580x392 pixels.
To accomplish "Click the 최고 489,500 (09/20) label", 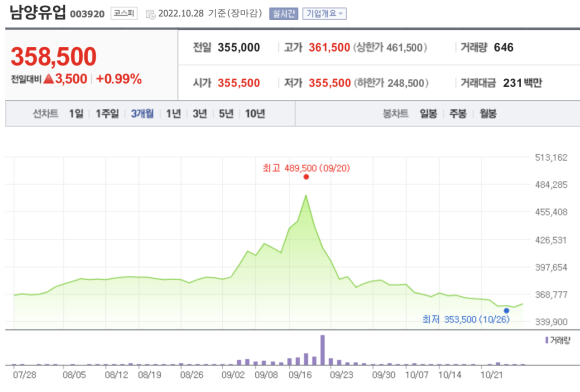I will tap(306, 168).
